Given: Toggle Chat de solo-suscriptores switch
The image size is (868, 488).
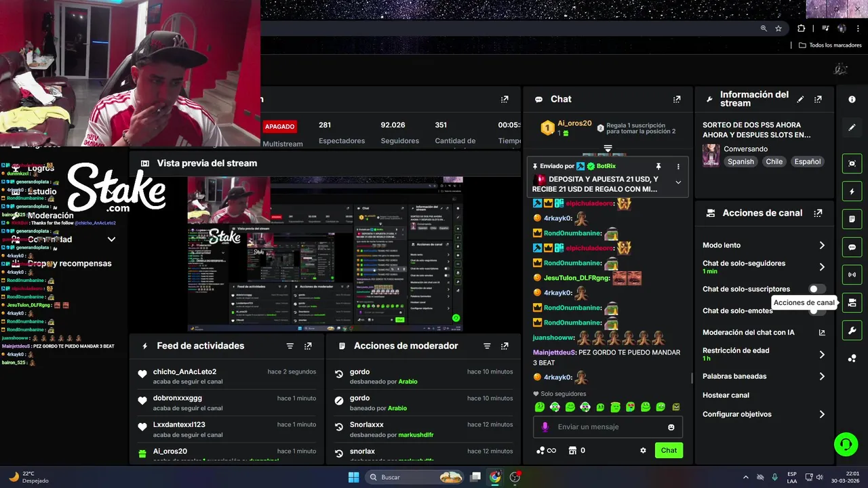Looking at the screenshot, I should [817, 289].
